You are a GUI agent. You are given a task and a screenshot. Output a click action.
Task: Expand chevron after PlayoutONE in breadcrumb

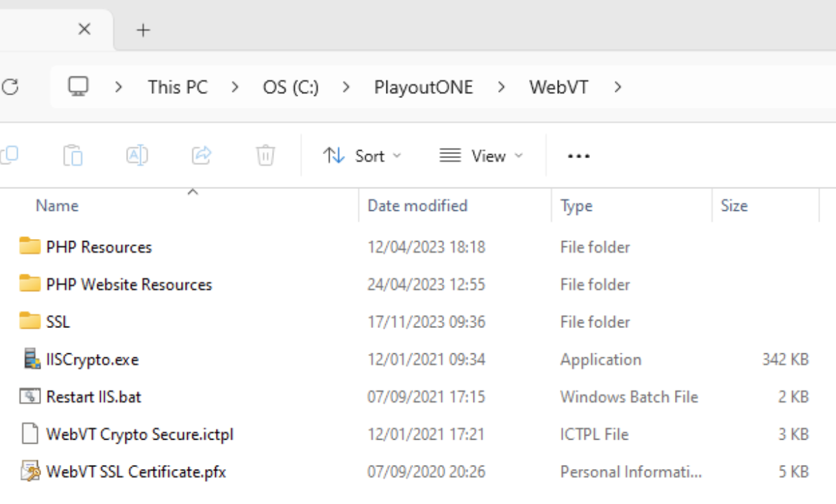point(502,87)
